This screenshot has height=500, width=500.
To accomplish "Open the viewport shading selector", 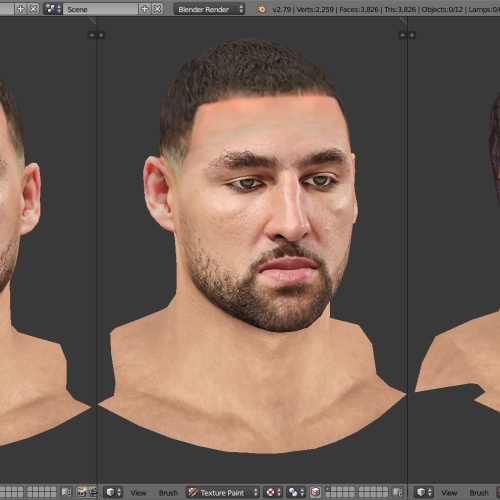I will (x=273, y=492).
